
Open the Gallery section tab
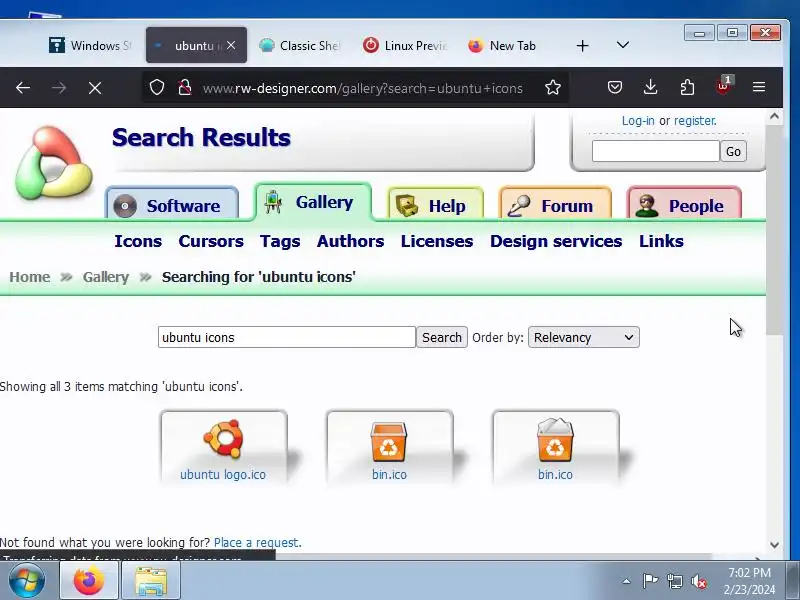pos(313,202)
